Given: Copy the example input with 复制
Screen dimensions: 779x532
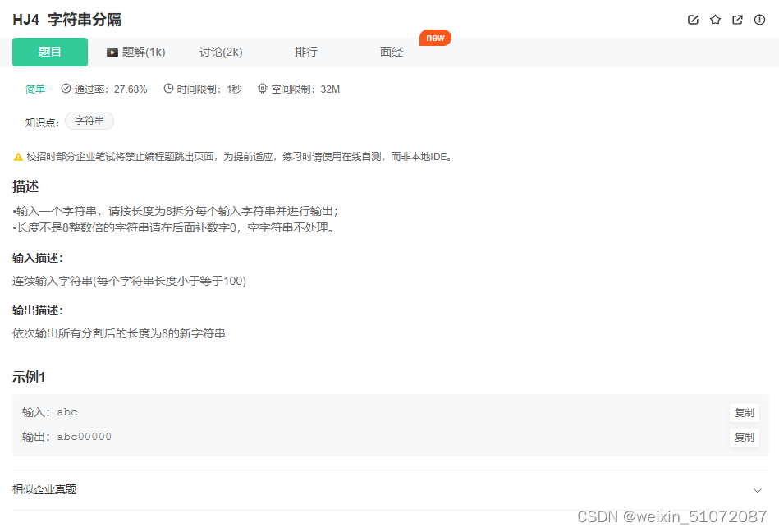Looking at the screenshot, I should 744,413.
